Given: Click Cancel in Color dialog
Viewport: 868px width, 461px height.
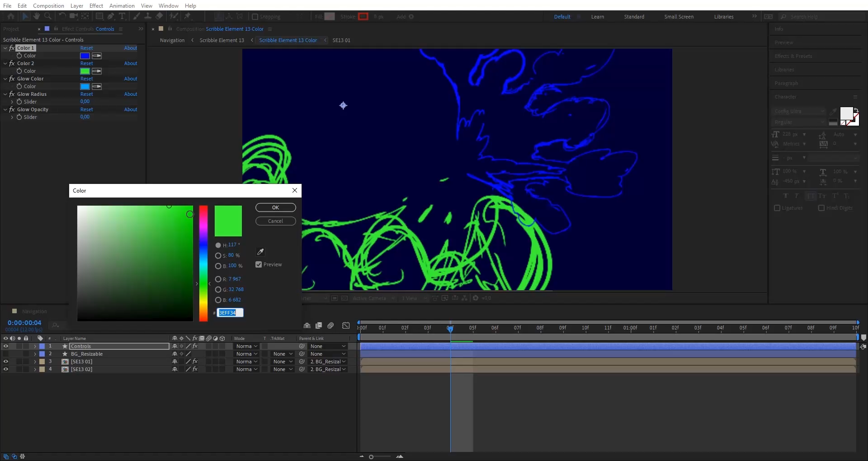Looking at the screenshot, I should click(275, 221).
